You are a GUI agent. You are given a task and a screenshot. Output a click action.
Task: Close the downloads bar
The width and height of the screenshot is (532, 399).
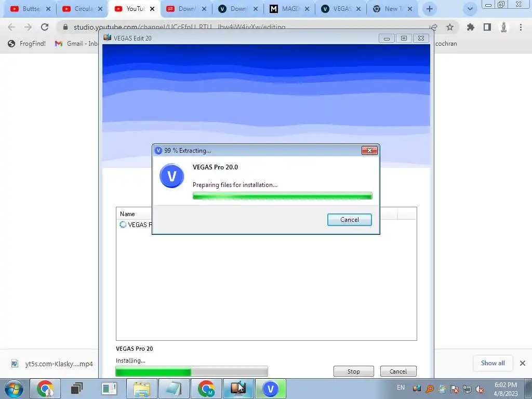[523, 363]
